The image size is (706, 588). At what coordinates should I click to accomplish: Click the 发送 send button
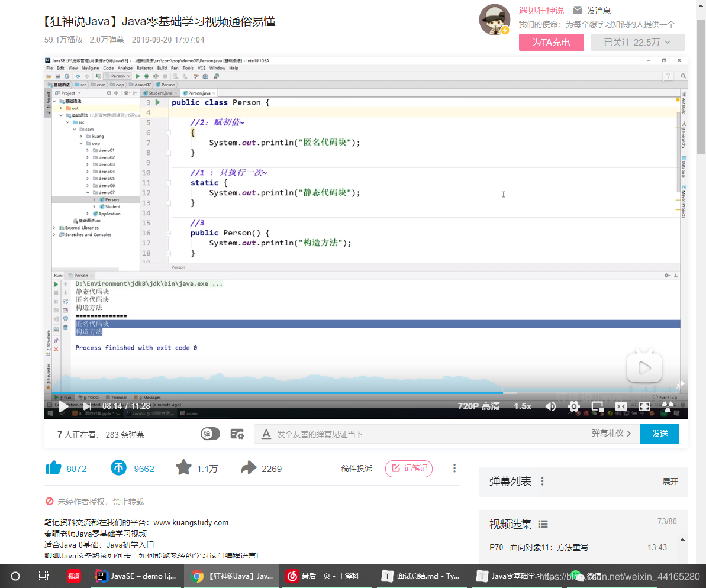(x=660, y=434)
